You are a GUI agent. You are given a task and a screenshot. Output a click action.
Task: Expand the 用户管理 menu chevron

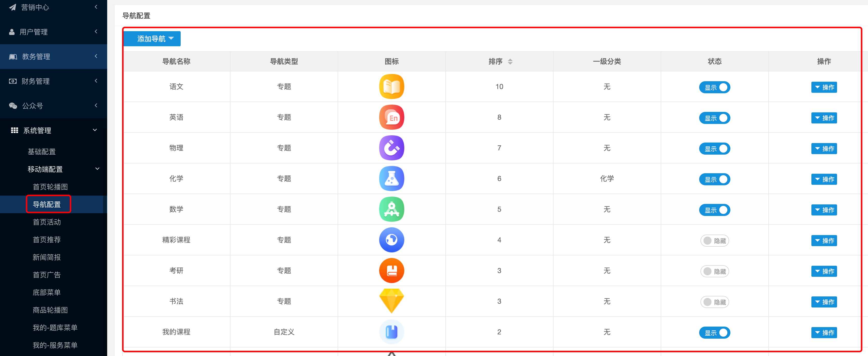tap(96, 31)
